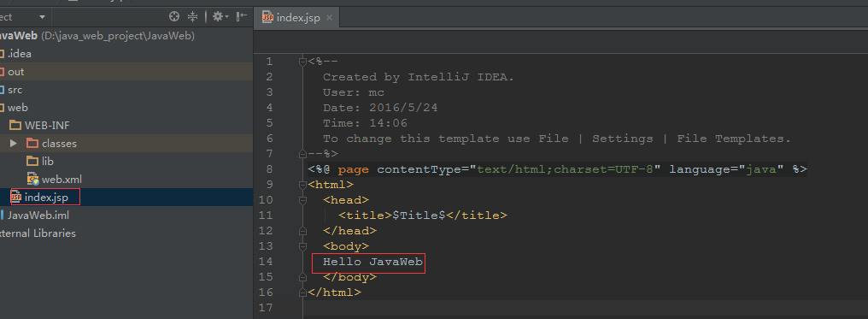This screenshot has width=868, height=319.
Task: Open the Project view type dropdown
Action: click(x=42, y=17)
